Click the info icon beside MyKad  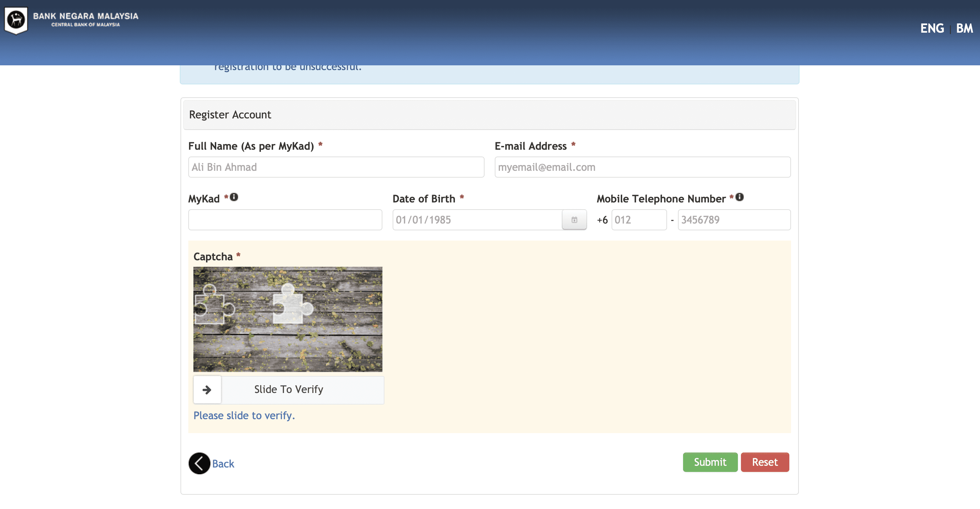tap(234, 197)
